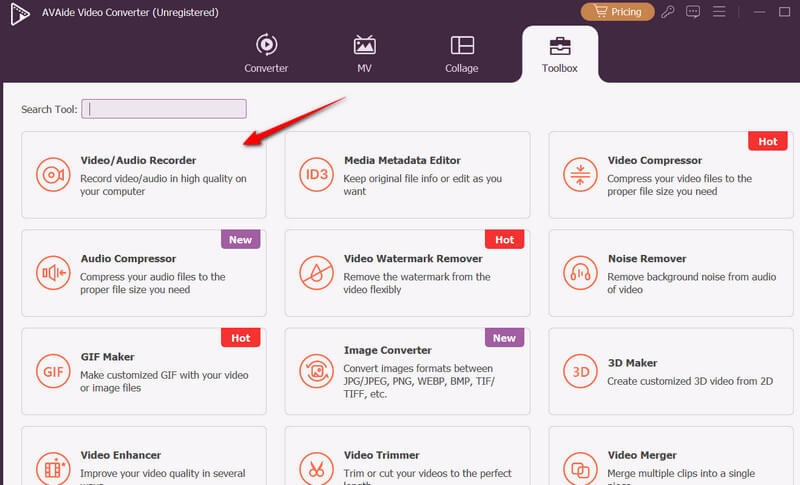Open Video Merger title

642,455
